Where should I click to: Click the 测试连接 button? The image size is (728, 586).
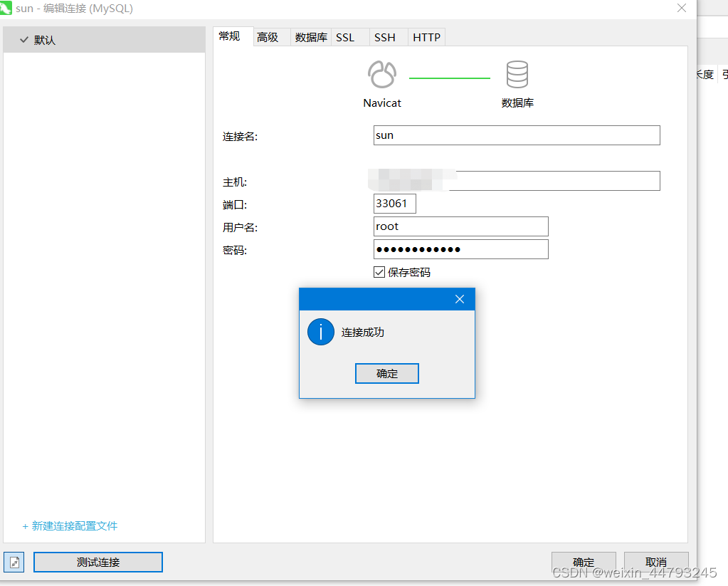[x=97, y=562]
